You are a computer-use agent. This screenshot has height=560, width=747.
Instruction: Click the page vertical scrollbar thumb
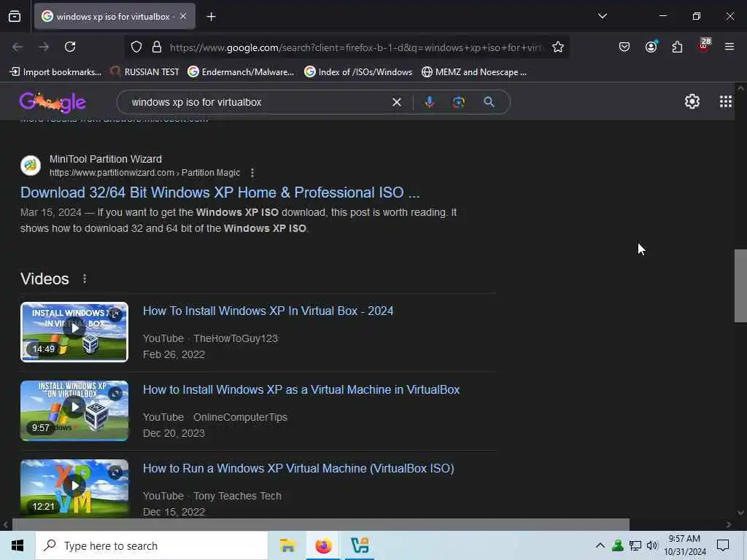(740, 286)
